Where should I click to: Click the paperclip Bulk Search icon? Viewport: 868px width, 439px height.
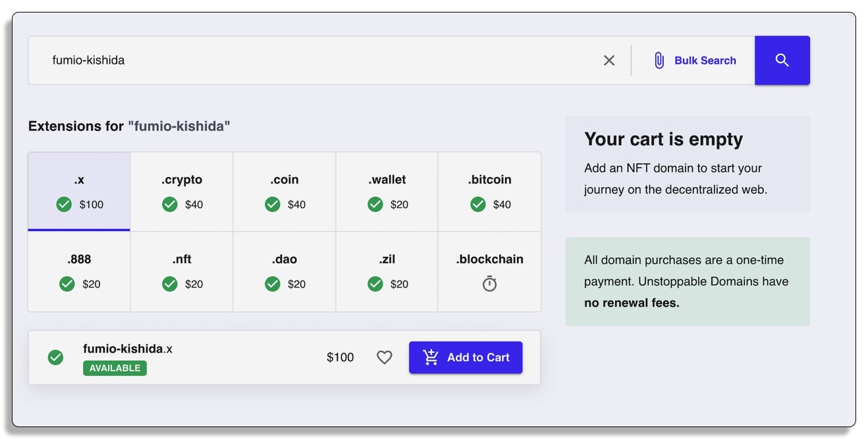(x=659, y=61)
